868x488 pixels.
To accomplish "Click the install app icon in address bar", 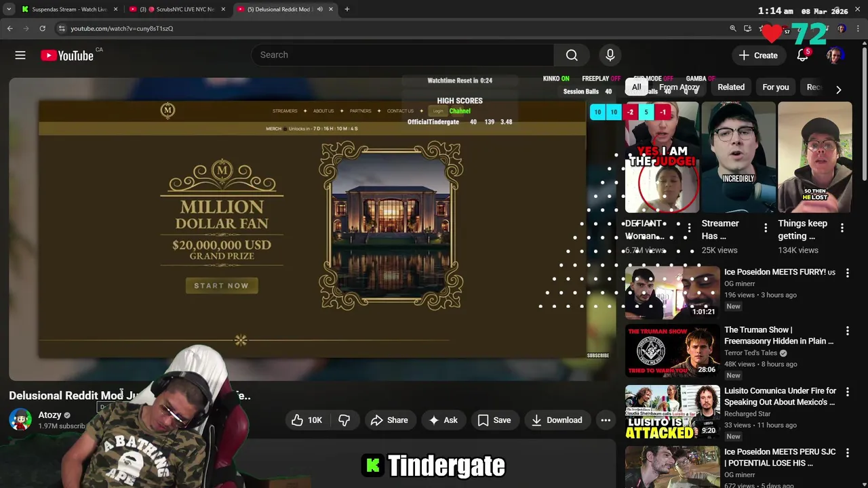I will pyautogui.click(x=747, y=28).
